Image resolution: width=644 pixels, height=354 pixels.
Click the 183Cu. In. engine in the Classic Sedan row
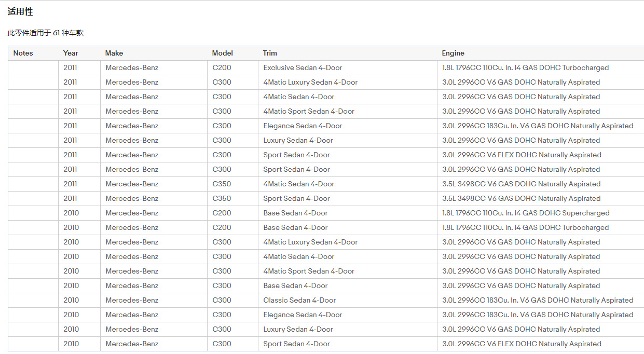(x=538, y=300)
